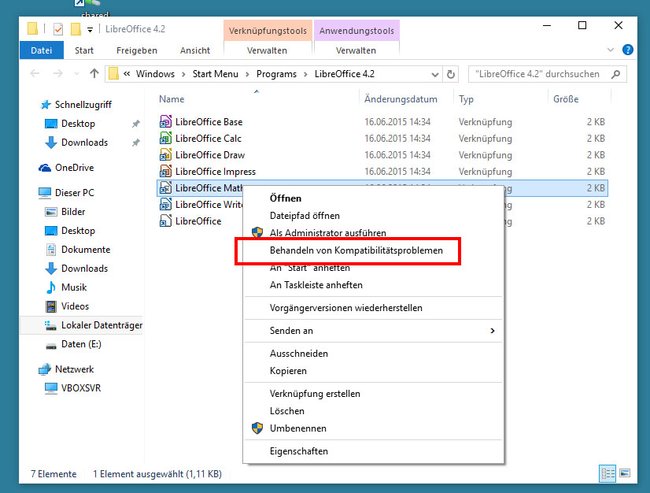Click the new folder quick access icon
Screen dimensions: 650x493
tap(75, 29)
